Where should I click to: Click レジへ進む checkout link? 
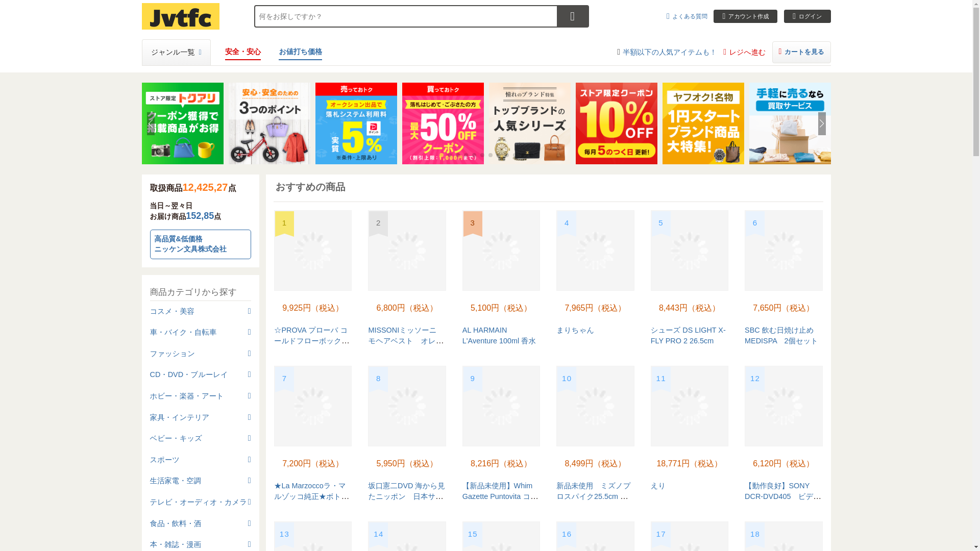click(x=744, y=52)
